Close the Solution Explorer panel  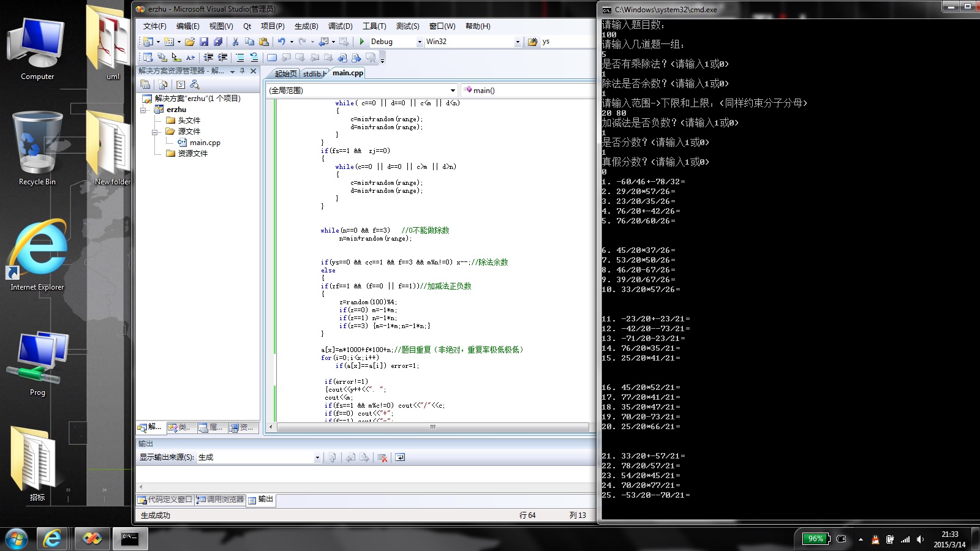[253, 71]
